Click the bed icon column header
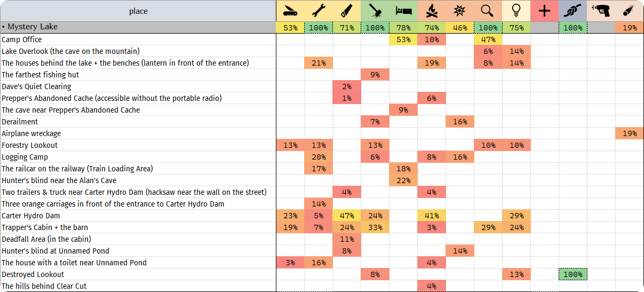 pos(403,11)
